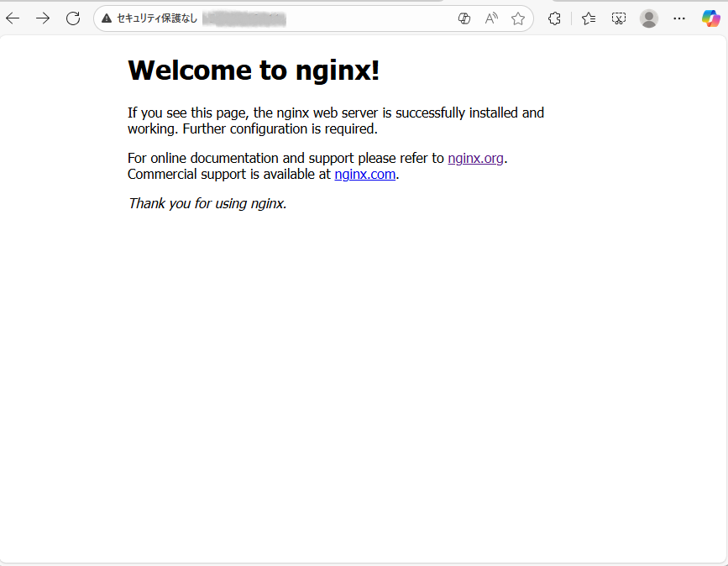Click the not-secure warning triangle icon
The width and height of the screenshot is (728, 566).
107,18
